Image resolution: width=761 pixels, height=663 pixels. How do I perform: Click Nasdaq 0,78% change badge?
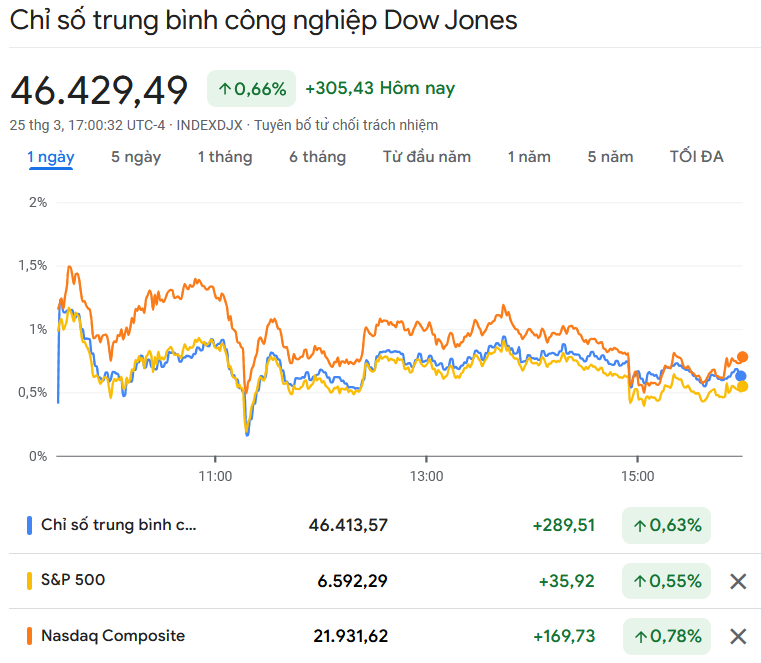666,636
